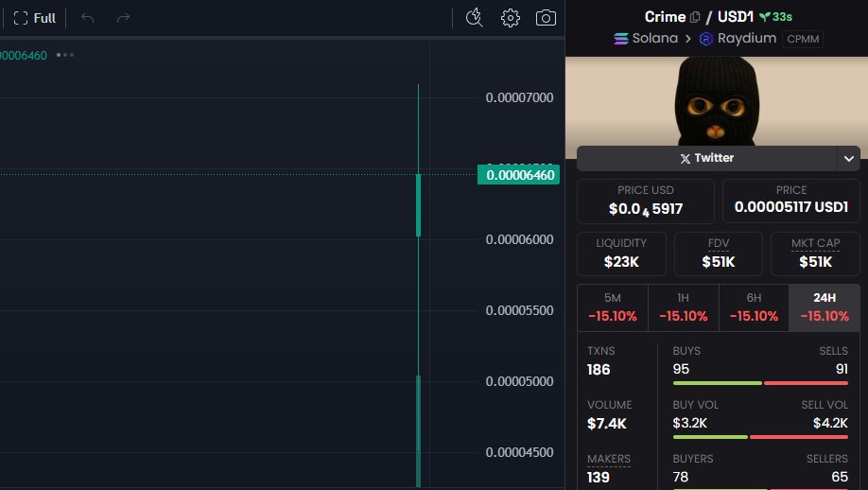This screenshot has height=490, width=868.
Task: Click the CPMM pool label
Action: pyautogui.click(x=803, y=39)
